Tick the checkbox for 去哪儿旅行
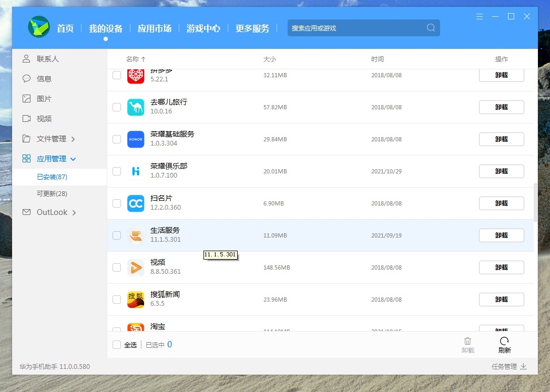Screen dimensions: 550x392 (x=117, y=107)
